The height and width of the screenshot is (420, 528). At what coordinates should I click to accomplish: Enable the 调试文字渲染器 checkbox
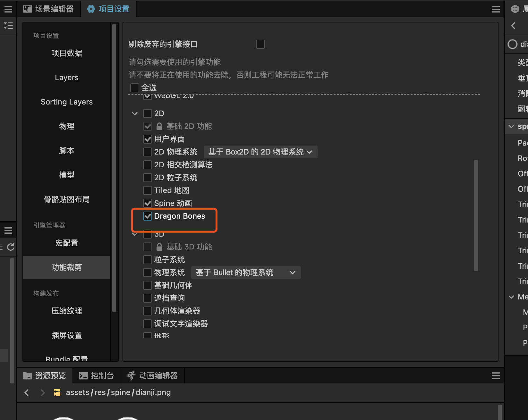click(x=148, y=324)
